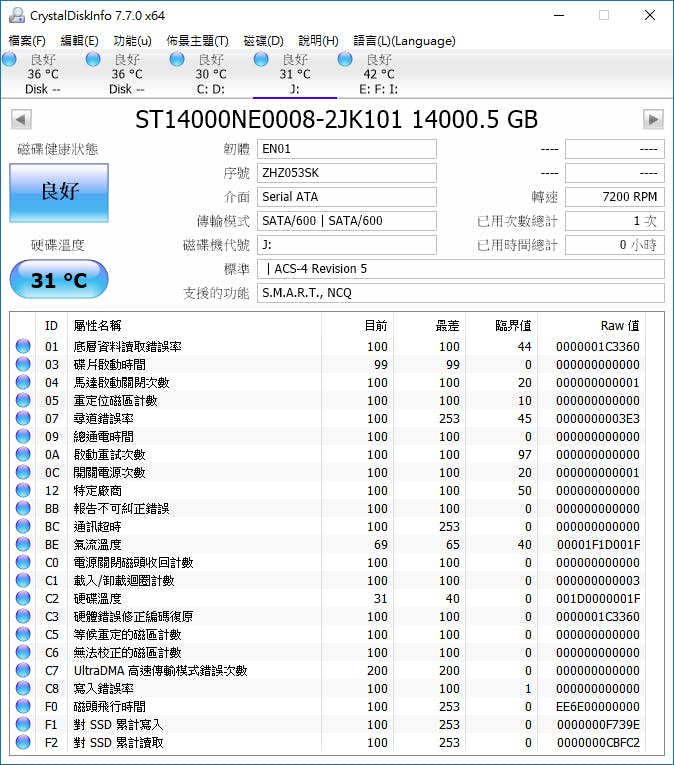Open the 佈景主題(T) menu
674x765 pixels.
tap(197, 40)
